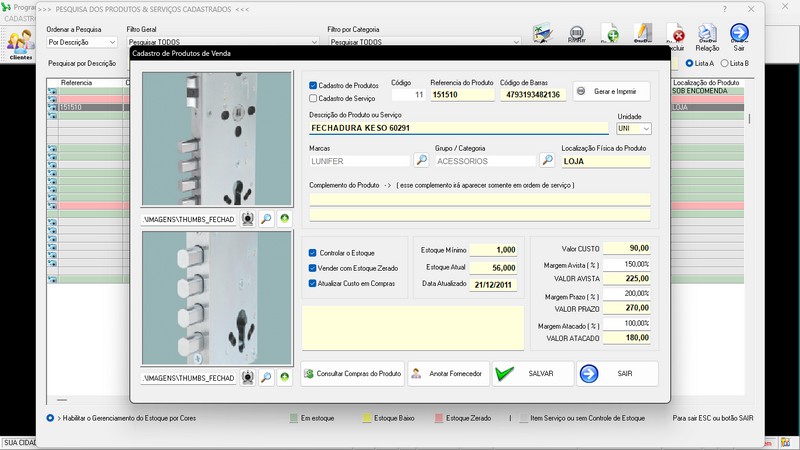Image resolution: width=800 pixels, height=450 pixels.
Task: Search brands with Marcas magnifier icon
Action: (x=421, y=160)
